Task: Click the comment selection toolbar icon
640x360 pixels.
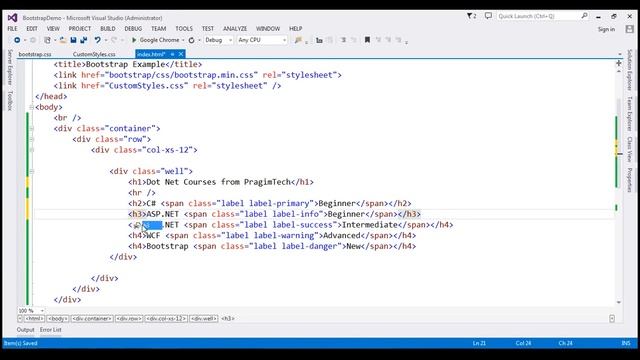Action: tap(343, 40)
